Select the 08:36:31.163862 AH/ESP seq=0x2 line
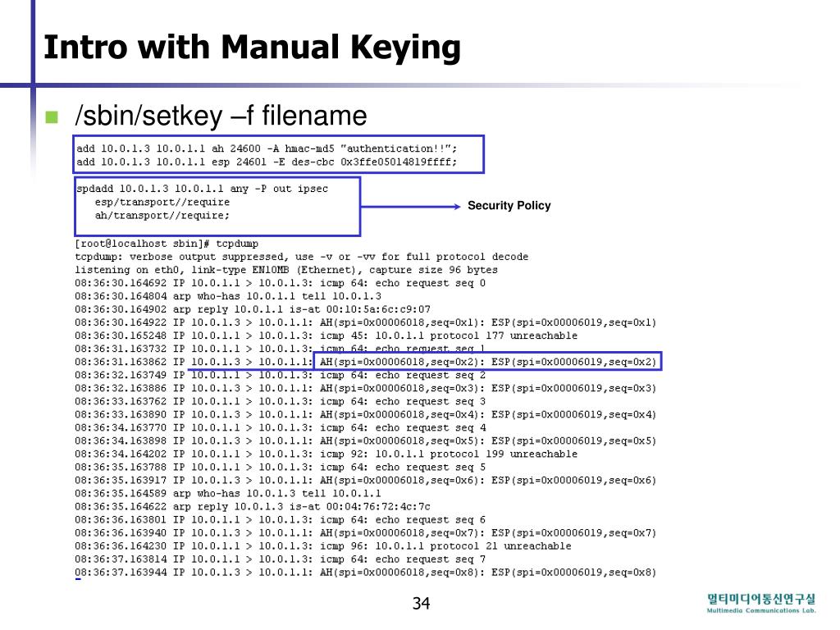Screen dimensions: 840x630 [365, 362]
